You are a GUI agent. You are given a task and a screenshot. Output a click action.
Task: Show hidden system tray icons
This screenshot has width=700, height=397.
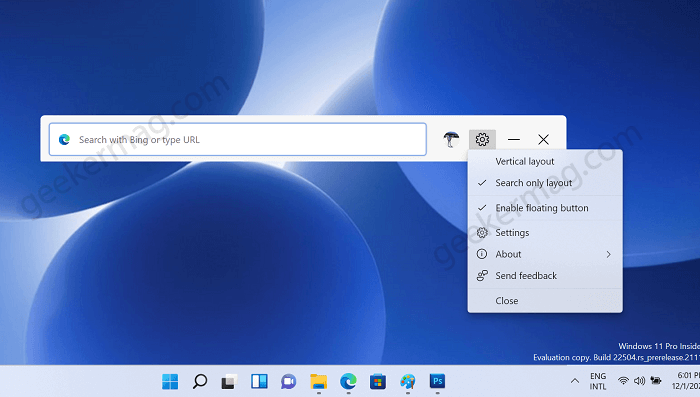(x=575, y=381)
